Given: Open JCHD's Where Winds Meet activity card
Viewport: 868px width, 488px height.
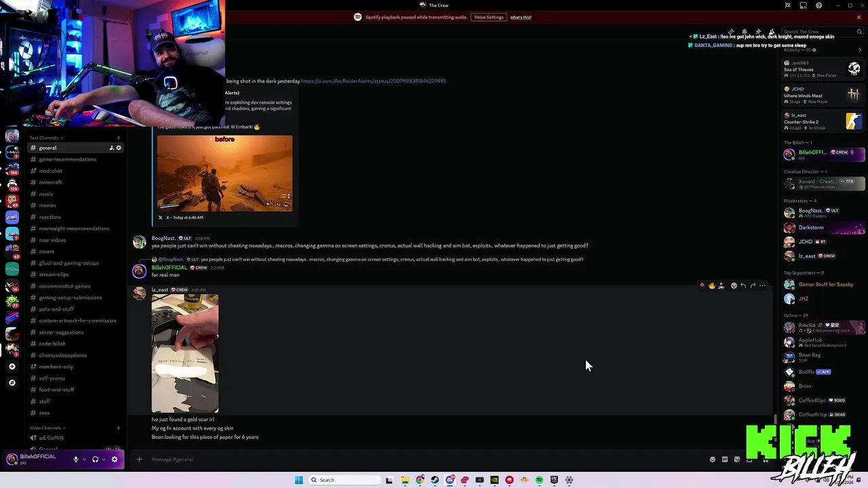Looking at the screenshot, I should point(823,95).
